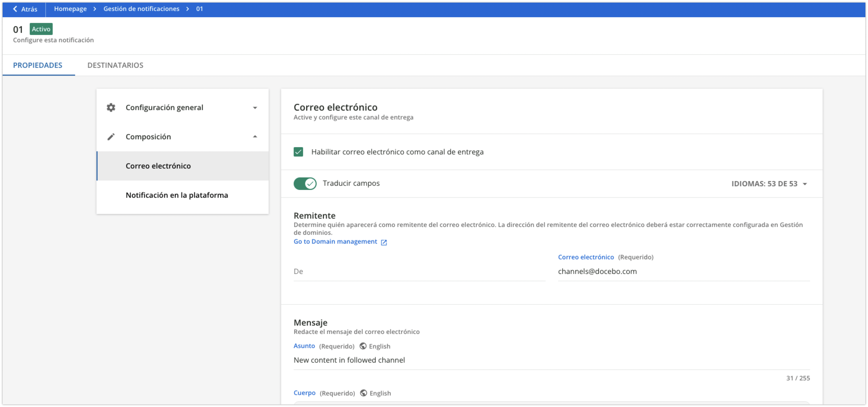Click the external link icon beside Domain management
868x407 pixels.
384,242
